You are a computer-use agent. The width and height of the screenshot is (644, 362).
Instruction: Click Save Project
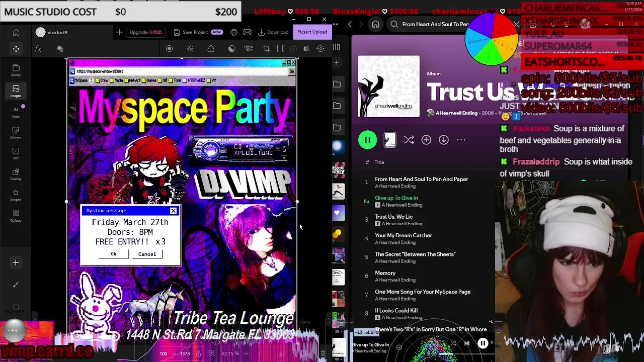pos(198,32)
